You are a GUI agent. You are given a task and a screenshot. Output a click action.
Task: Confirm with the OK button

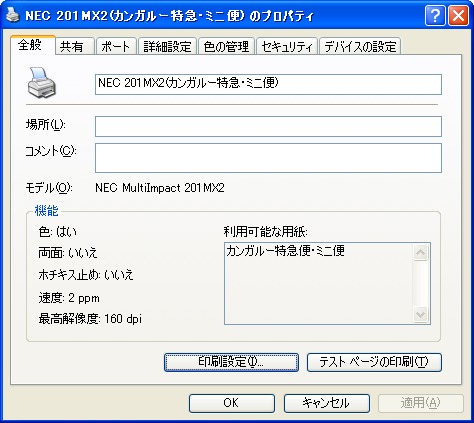pyautogui.click(x=232, y=403)
